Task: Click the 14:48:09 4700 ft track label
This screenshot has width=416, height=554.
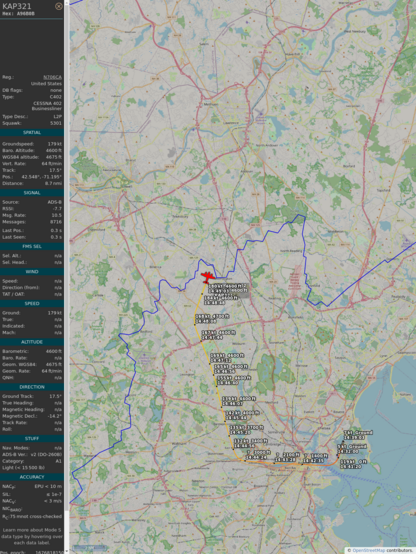Action: [x=212, y=319]
